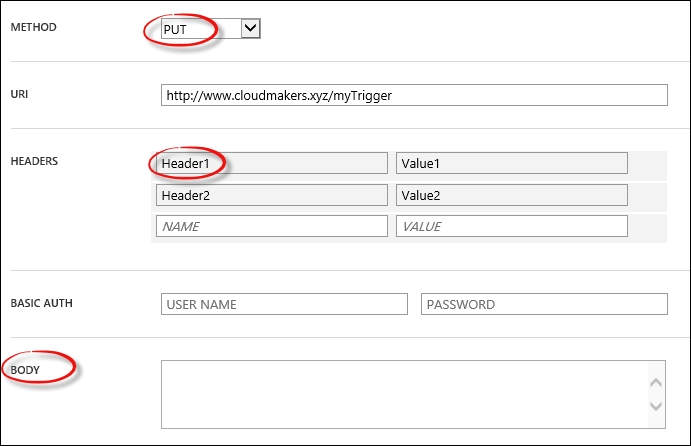Select the Value1 header value field
This screenshot has height=446, width=691.
[x=512, y=164]
